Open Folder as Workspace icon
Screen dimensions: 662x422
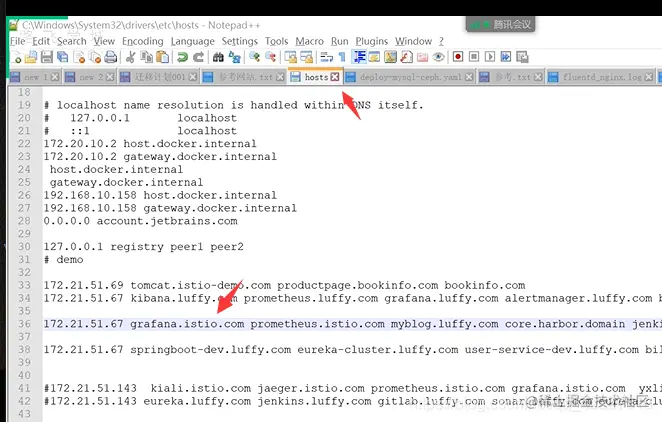(x=423, y=57)
